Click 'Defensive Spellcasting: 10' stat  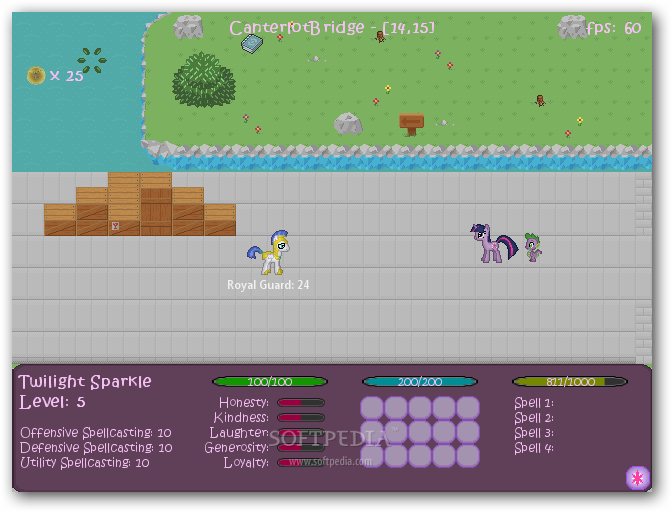[96, 447]
